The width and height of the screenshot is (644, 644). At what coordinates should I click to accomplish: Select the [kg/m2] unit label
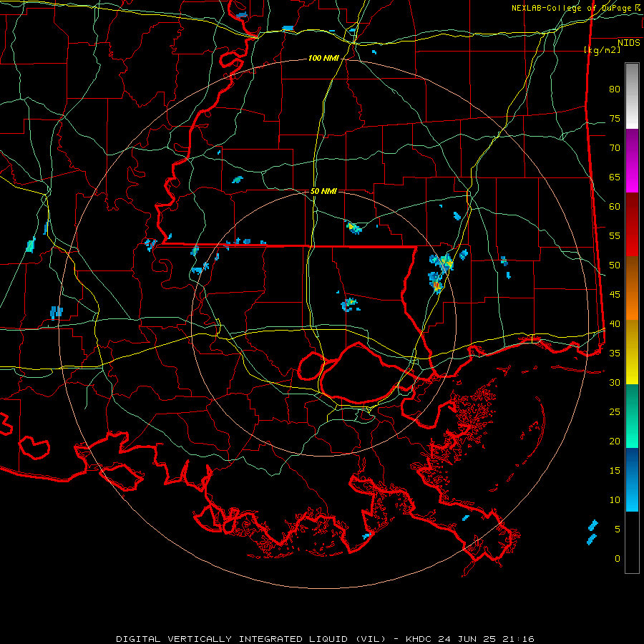pyautogui.click(x=602, y=50)
